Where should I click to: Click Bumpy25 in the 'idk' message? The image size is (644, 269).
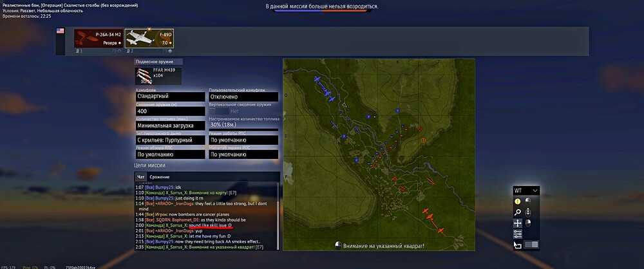165,187
